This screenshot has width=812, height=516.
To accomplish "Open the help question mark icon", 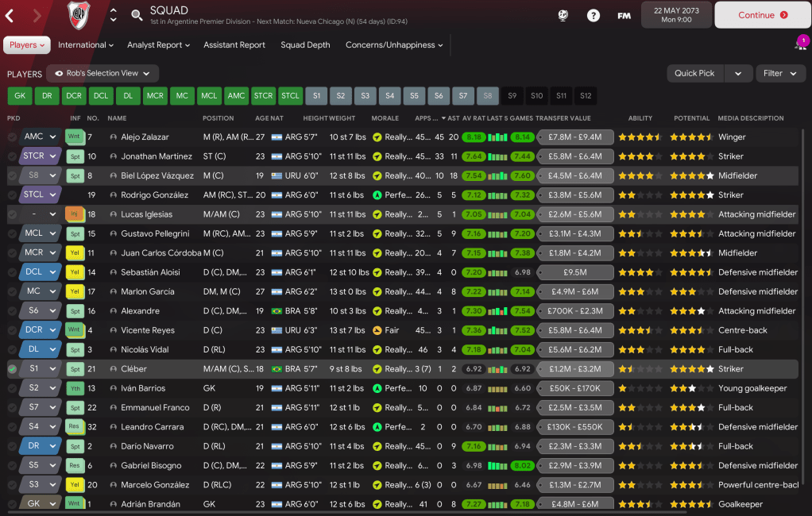I will (x=594, y=15).
